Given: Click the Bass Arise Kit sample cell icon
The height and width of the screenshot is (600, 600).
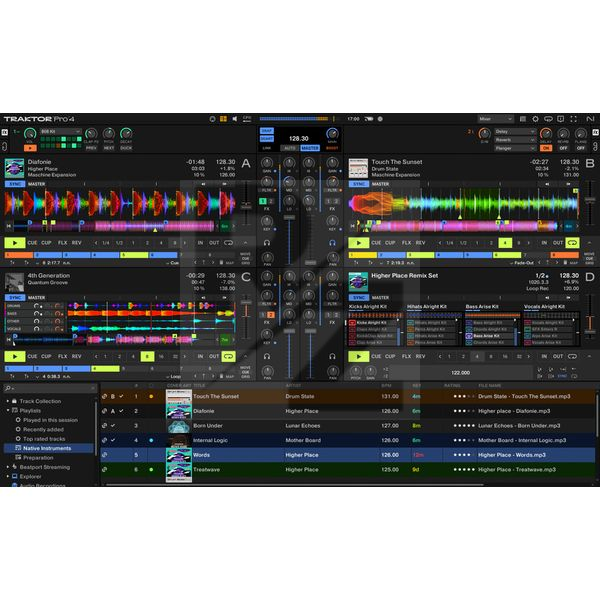Looking at the screenshot, I should [x=469, y=336].
